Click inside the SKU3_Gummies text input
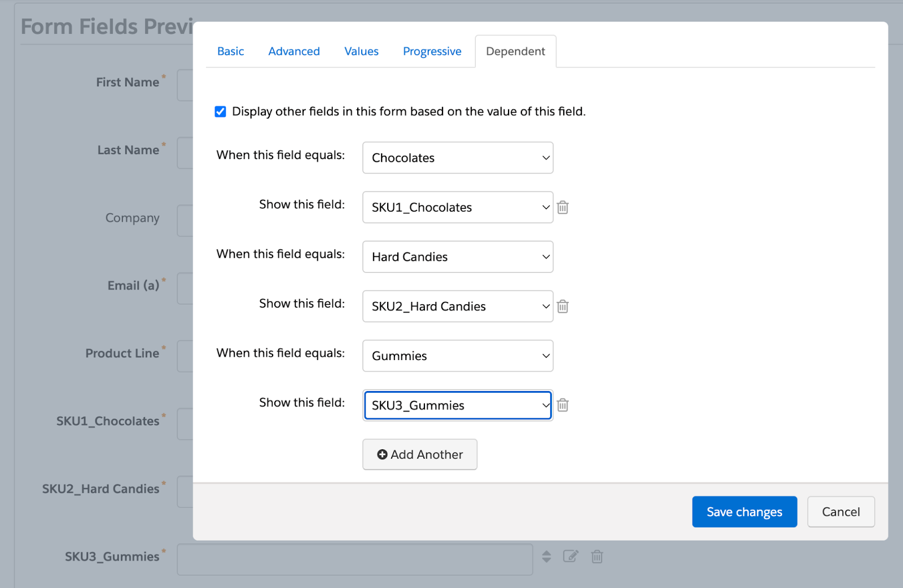The width and height of the screenshot is (903, 588). coord(354,559)
